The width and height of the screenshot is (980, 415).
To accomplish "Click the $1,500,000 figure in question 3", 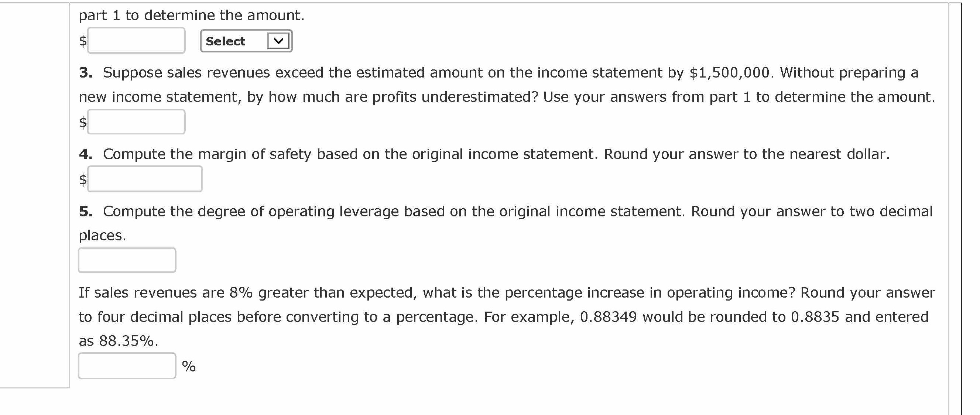I will click(729, 73).
